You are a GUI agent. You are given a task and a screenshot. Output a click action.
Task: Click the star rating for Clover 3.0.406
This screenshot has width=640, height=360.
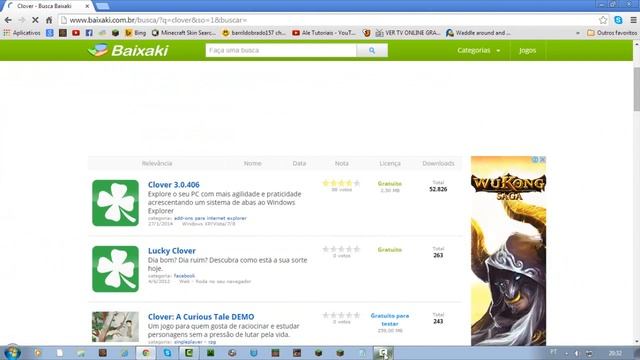coord(341,183)
